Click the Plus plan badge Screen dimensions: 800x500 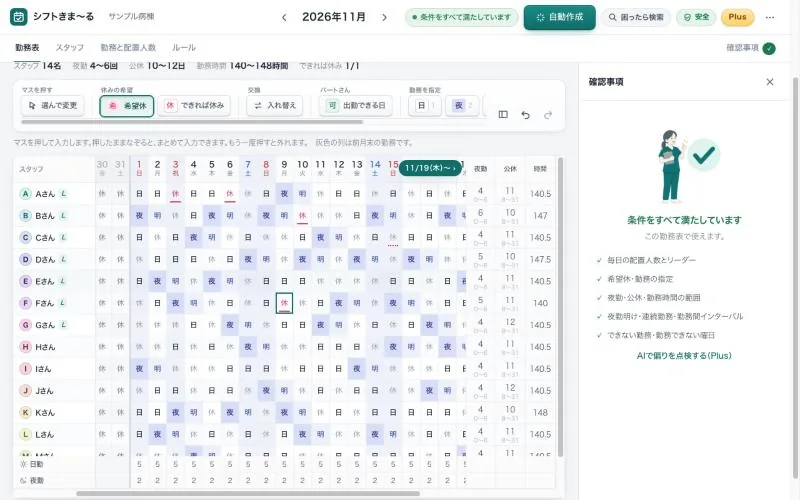737,17
